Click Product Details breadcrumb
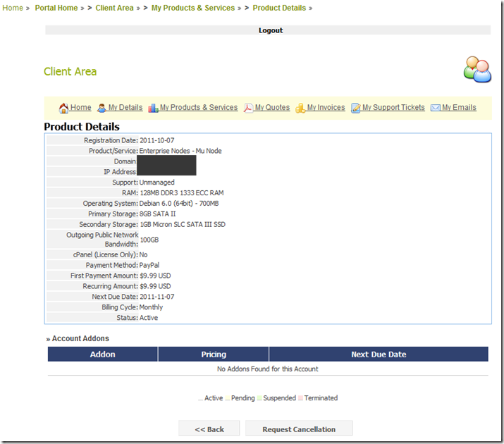 tap(279, 8)
